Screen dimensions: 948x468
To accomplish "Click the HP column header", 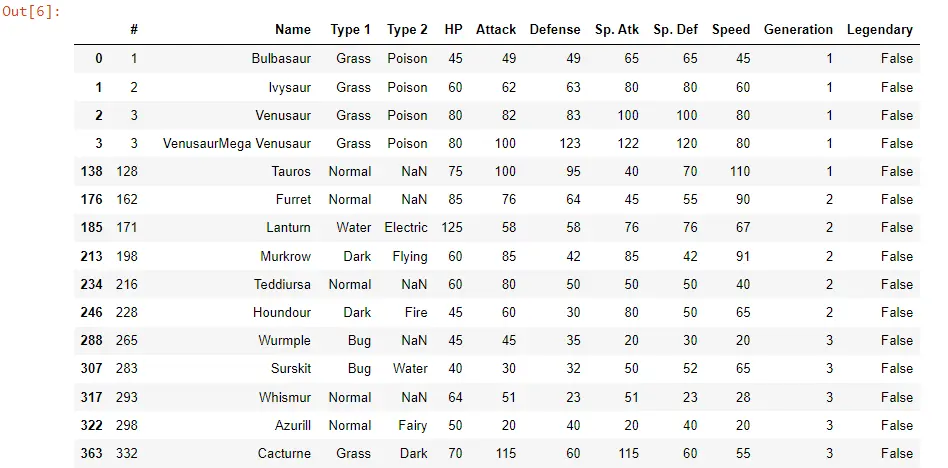I will coord(453,30).
